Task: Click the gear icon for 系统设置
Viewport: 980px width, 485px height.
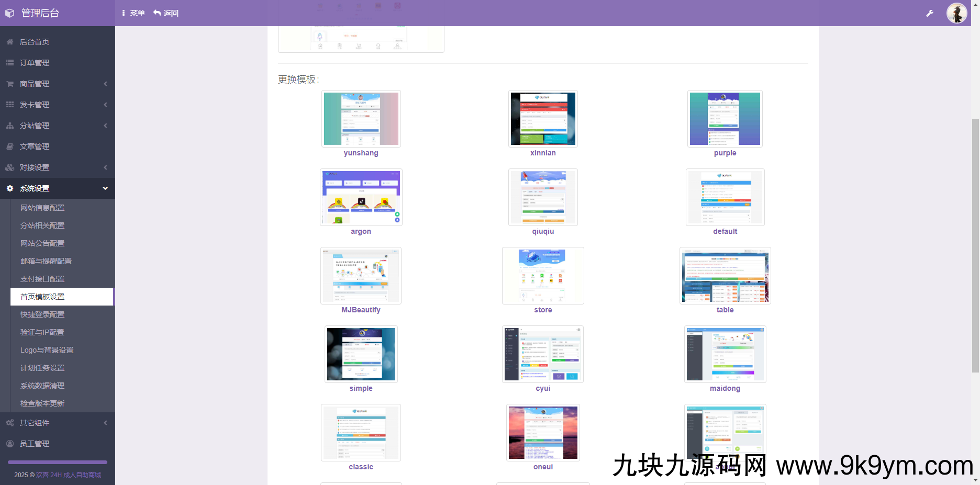Action: click(9, 188)
